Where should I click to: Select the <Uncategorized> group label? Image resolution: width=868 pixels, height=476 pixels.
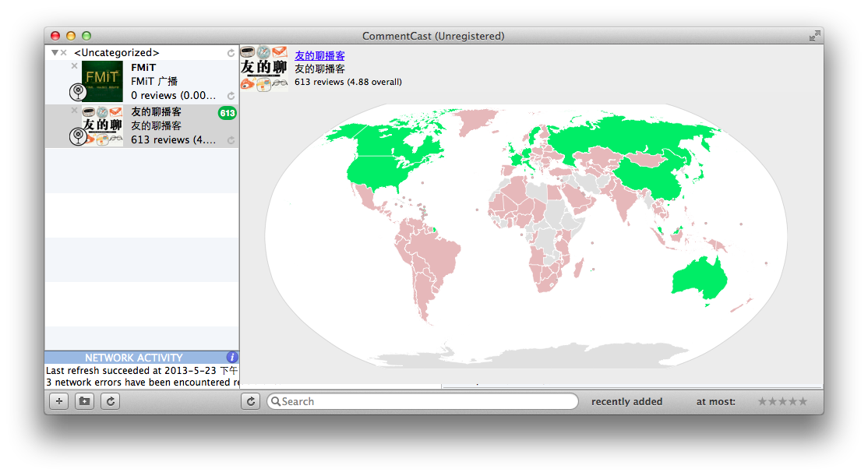pos(117,52)
